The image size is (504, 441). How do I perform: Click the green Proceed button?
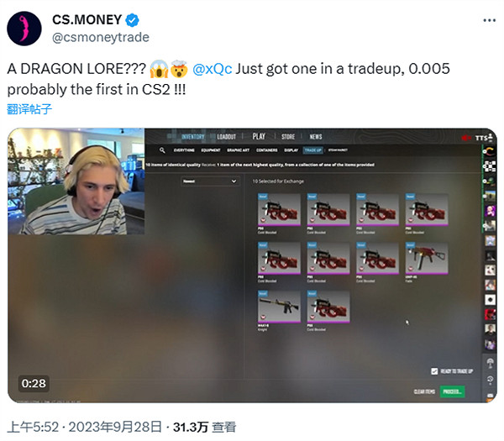coord(452,391)
